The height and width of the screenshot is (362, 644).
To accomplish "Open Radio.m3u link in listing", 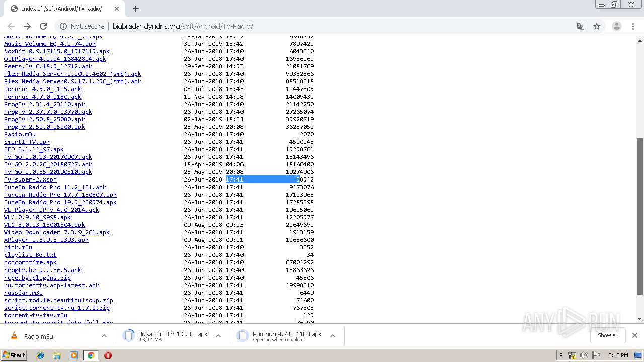I will pyautogui.click(x=20, y=134).
